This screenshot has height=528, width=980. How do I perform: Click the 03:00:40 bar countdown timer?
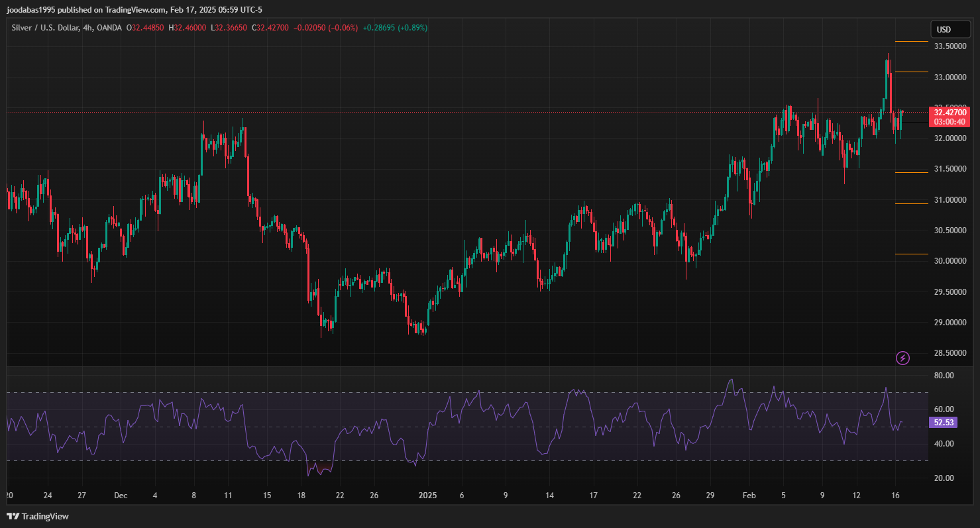click(x=950, y=122)
